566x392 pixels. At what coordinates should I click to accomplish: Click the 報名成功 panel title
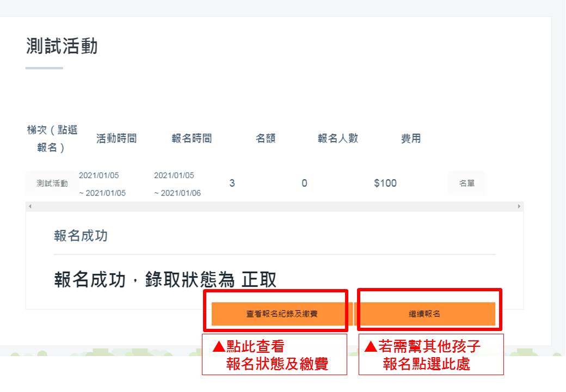pos(81,236)
